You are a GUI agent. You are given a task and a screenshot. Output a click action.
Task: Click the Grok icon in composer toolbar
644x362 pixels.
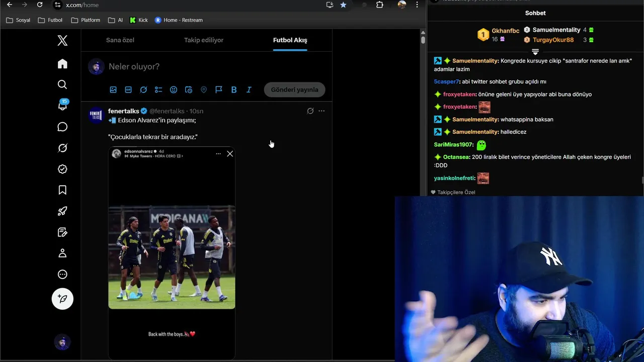143,89
